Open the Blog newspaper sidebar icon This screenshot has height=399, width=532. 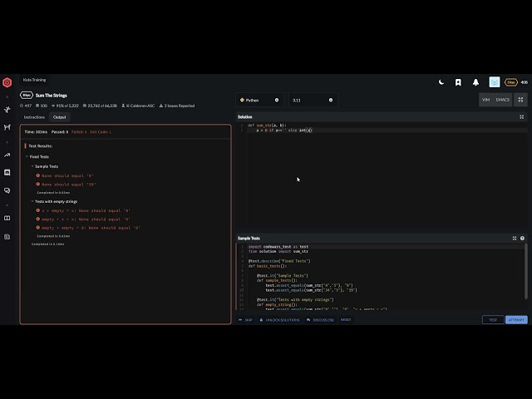point(7,237)
